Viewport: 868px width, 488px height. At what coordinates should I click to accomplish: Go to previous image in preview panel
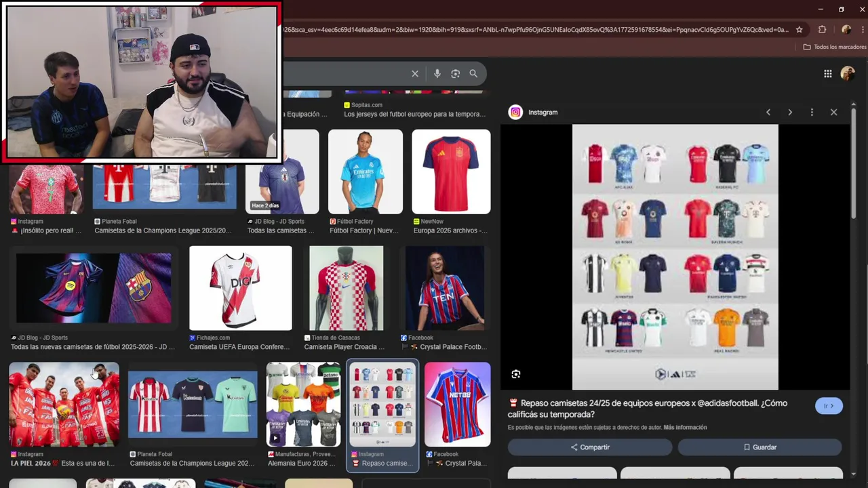pyautogui.click(x=768, y=113)
